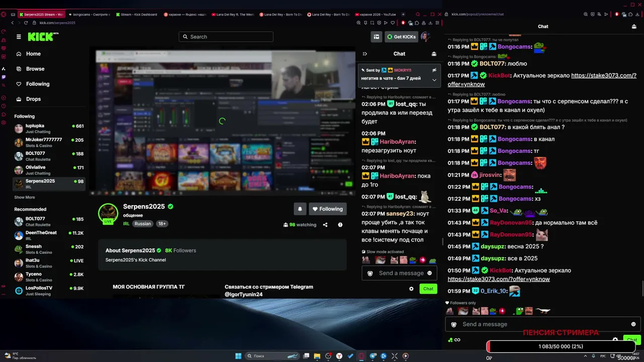This screenshot has height=362, width=644.
Task: Open embedded chat settings gear
Action: (411, 289)
